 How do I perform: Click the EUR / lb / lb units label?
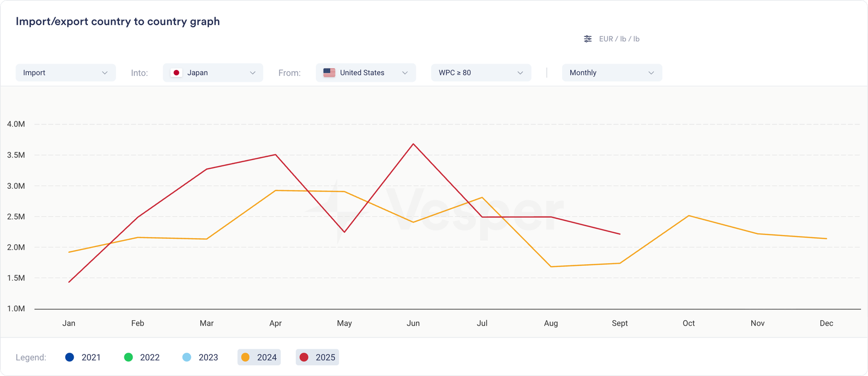[x=619, y=39]
